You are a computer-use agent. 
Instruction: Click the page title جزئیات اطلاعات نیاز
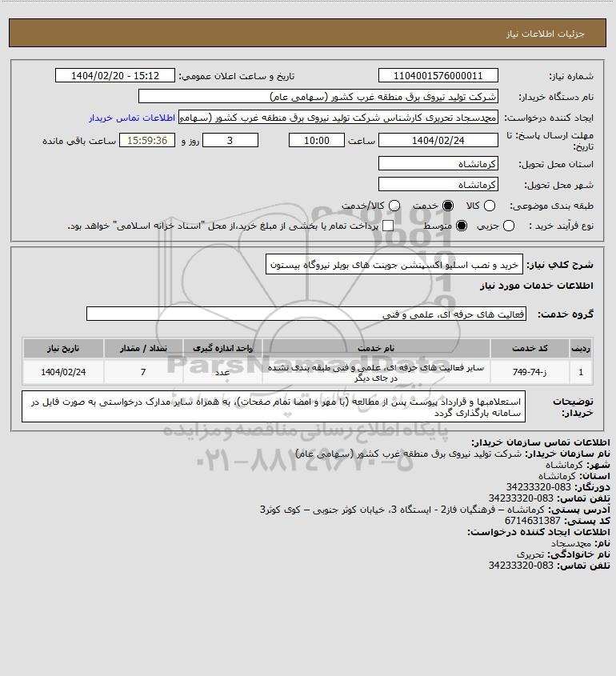tap(546, 34)
